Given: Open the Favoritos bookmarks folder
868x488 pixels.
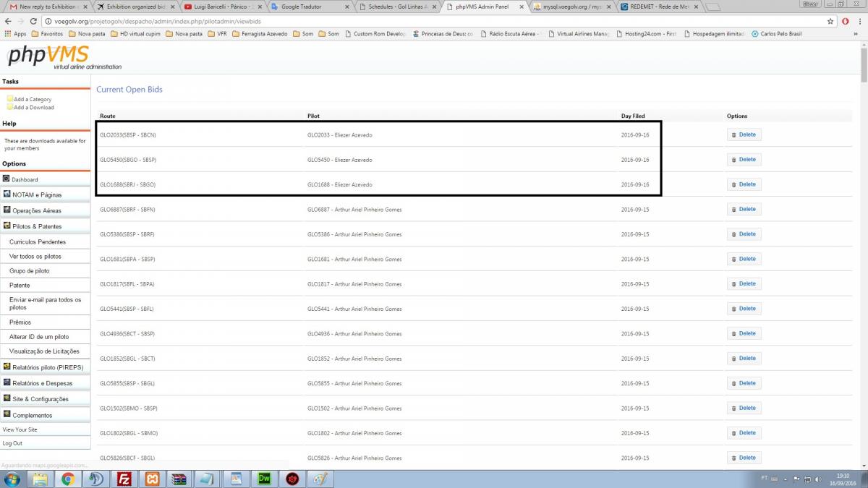Looking at the screenshot, I should coord(47,34).
